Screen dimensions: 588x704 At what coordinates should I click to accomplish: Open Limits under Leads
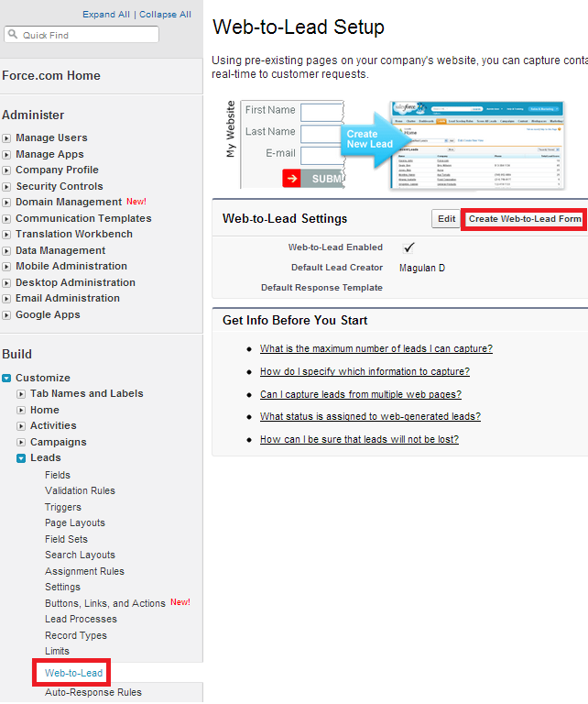[57, 651]
